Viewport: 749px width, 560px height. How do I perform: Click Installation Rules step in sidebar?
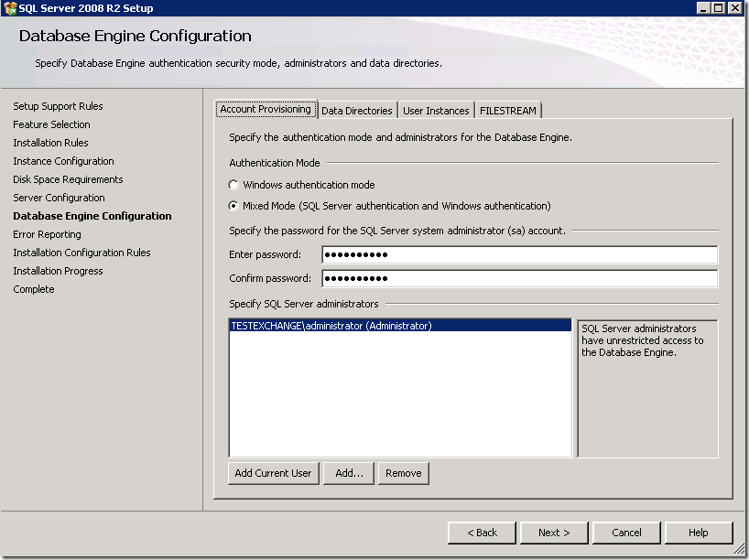[x=50, y=143]
